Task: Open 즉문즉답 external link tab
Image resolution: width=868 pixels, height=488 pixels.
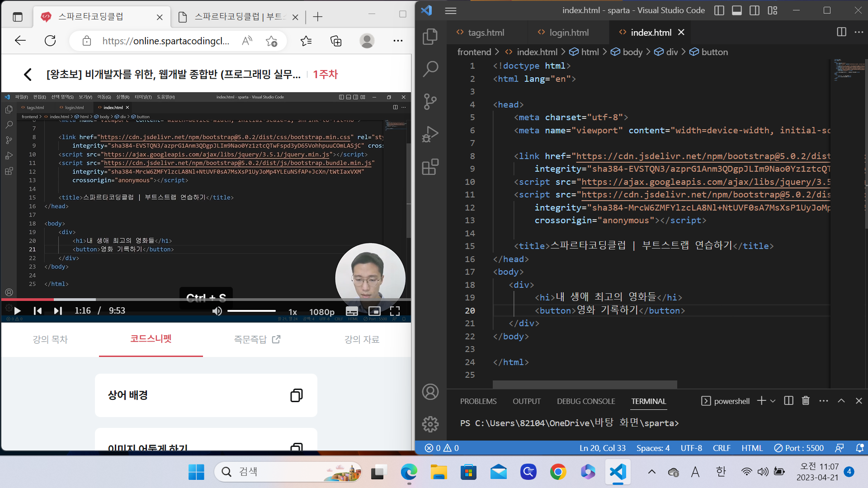Action: click(x=257, y=339)
